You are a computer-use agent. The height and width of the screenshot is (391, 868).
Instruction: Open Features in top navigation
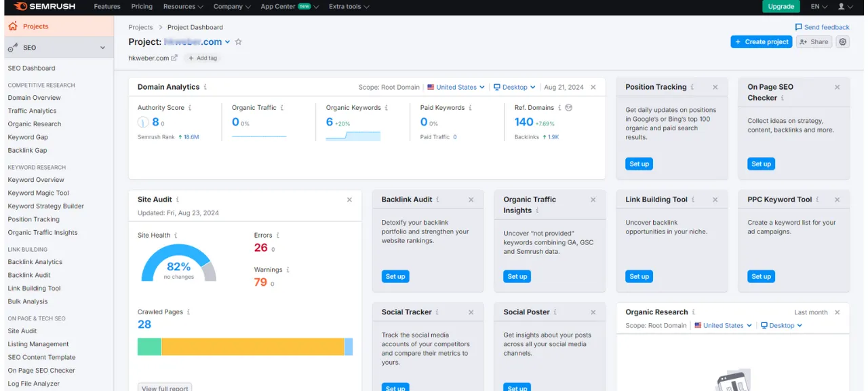tap(107, 7)
